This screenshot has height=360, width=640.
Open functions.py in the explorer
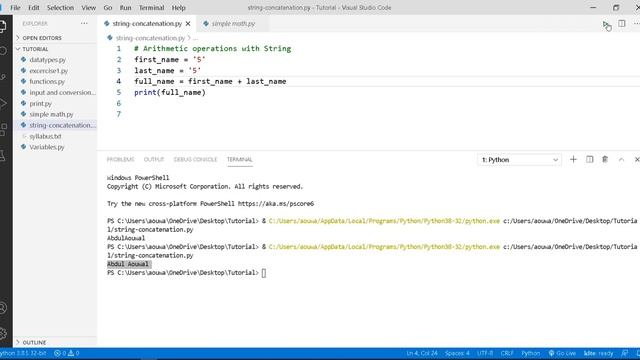[47, 82]
